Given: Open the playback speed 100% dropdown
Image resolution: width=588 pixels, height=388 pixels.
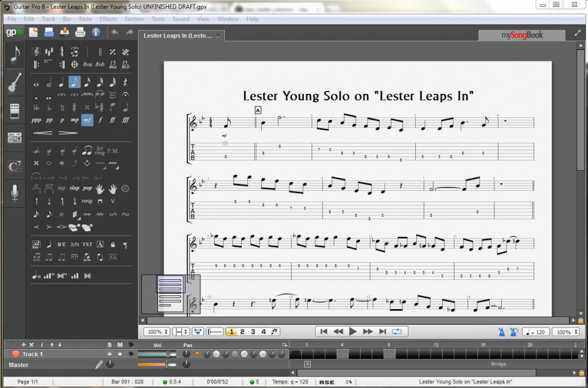Looking at the screenshot, I should click(x=566, y=332).
